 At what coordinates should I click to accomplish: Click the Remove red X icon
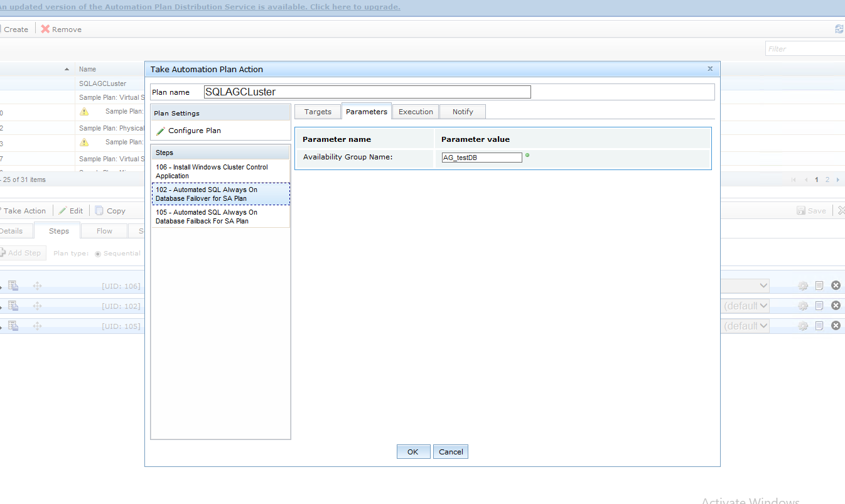pos(45,29)
